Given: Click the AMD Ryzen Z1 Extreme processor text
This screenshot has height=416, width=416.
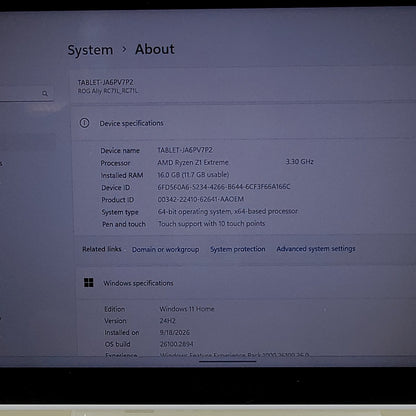Looking at the screenshot, I should pyautogui.click(x=193, y=162).
